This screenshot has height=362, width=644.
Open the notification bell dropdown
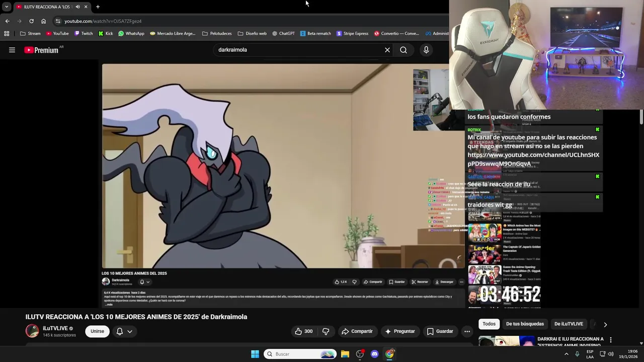(x=124, y=331)
